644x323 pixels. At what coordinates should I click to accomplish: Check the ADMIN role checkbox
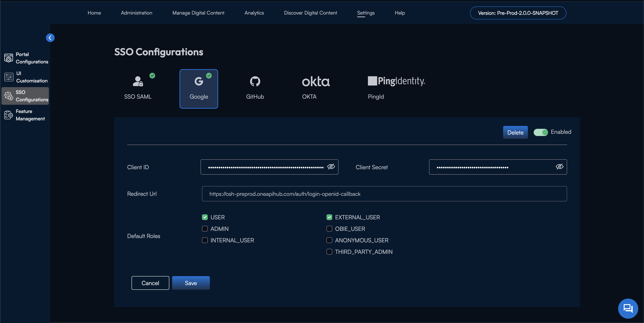(x=205, y=229)
